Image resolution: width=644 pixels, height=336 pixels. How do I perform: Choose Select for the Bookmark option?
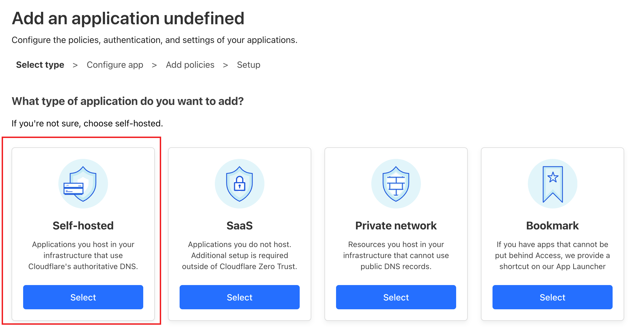(x=552, y=297)
